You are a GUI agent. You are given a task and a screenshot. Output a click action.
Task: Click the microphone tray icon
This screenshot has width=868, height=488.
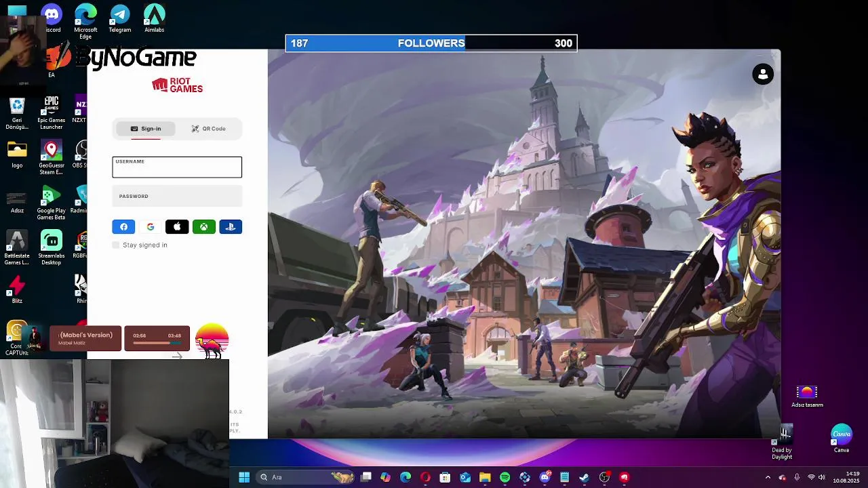pyautogui.click(x=797, y=477)
